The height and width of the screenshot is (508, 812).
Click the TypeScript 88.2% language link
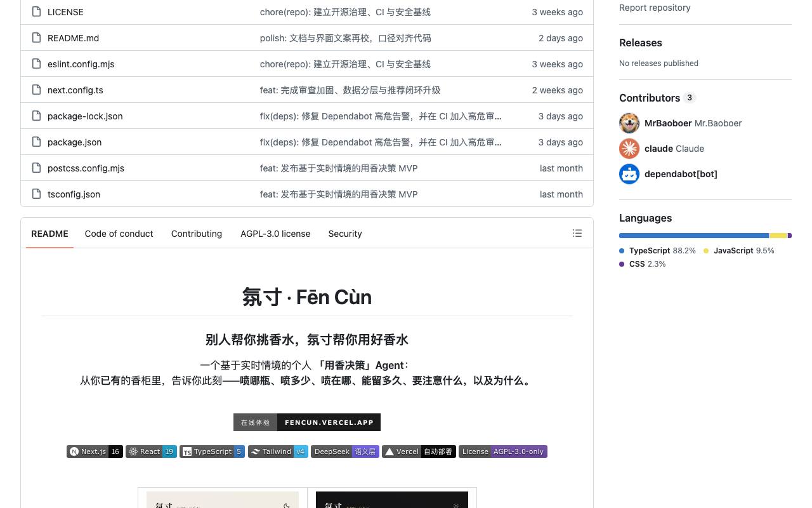click(658, 251)
